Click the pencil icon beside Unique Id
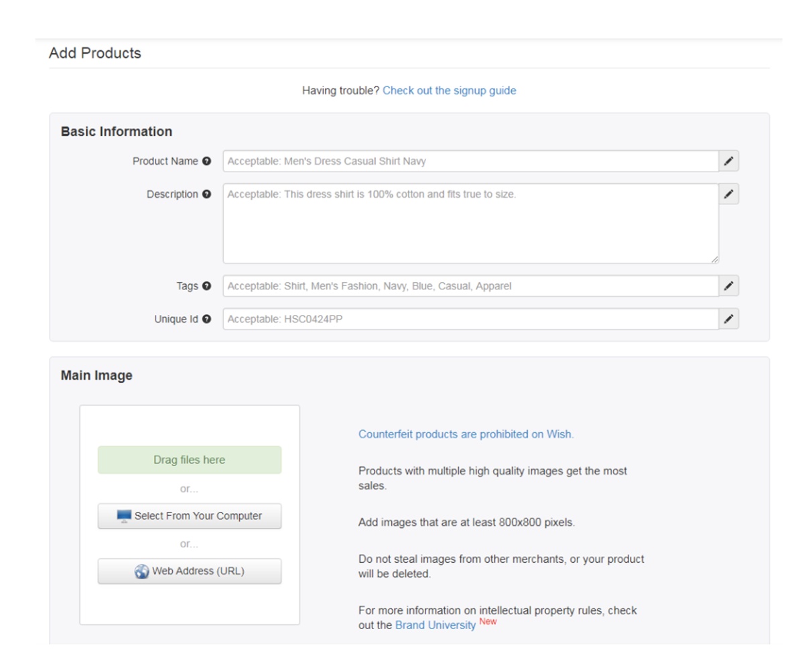 click(729, 320)
